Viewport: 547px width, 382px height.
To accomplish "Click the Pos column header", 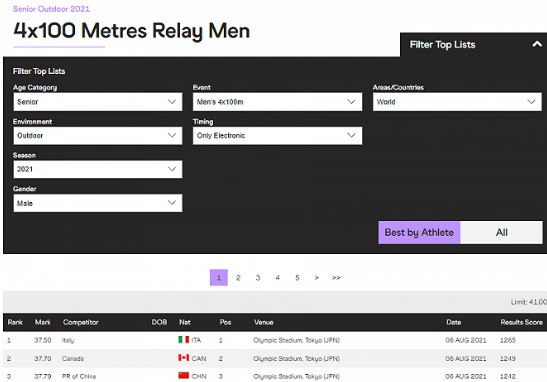I will [225, 322].
